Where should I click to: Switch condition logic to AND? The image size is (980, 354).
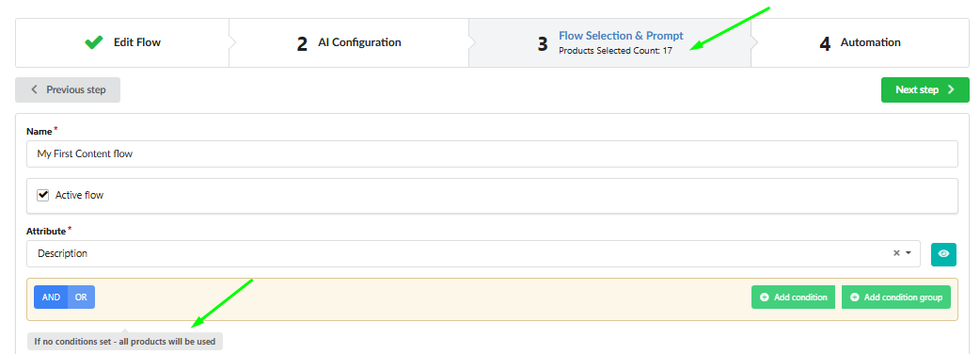51,298
